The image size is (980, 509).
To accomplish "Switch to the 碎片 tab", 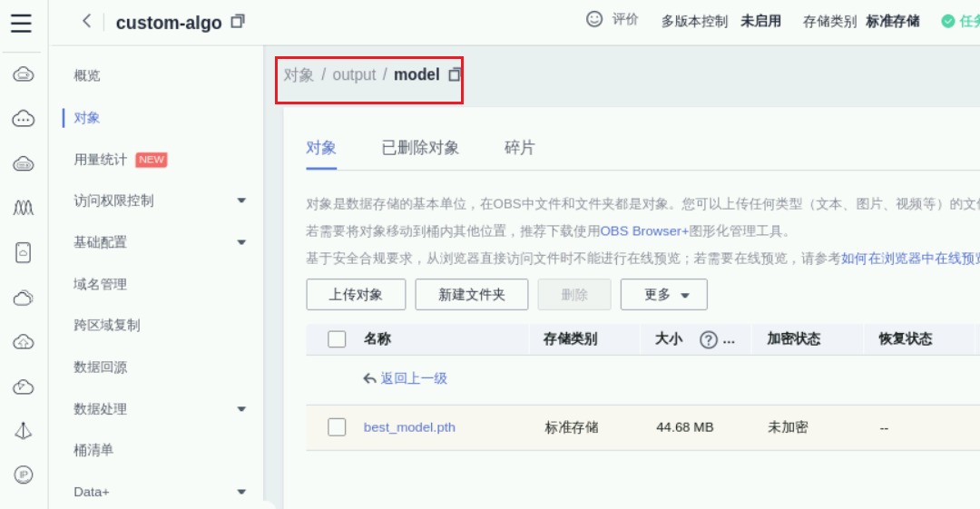I will pyautogui.click(x=519, y=148).
